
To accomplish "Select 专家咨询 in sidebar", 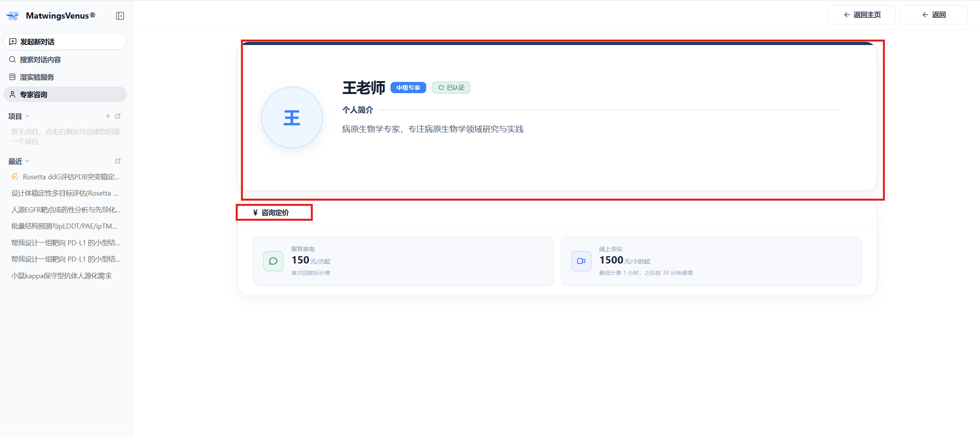I will [x=65, y=94].
